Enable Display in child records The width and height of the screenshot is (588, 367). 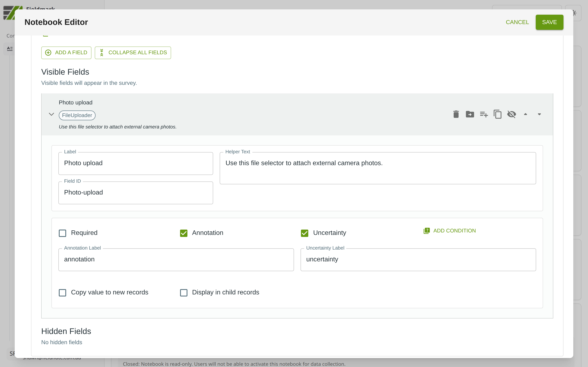tap(184, 293)
